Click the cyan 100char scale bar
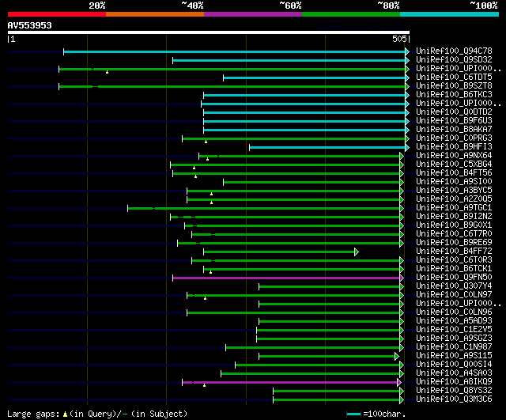 [353, 414]
